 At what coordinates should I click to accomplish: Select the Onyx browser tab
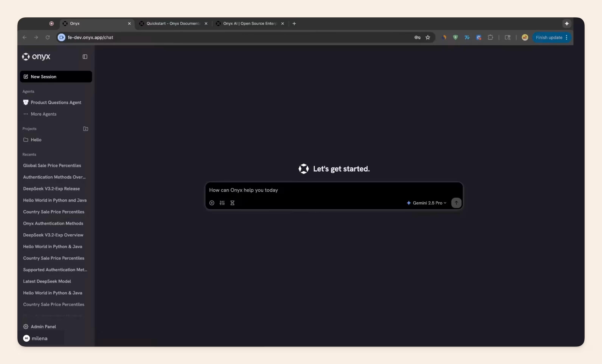pos(97,23)
